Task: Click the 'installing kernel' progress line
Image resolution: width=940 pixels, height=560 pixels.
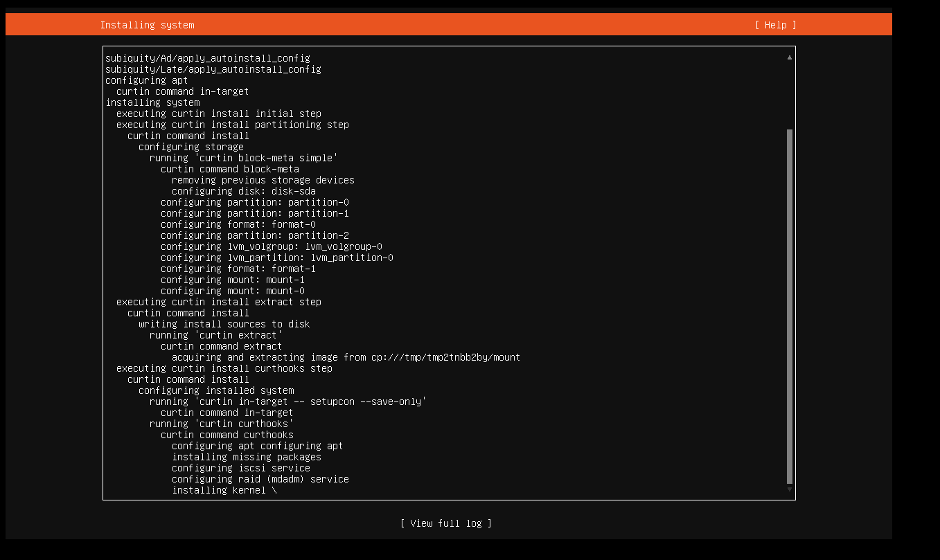Action: coord(224,490)
